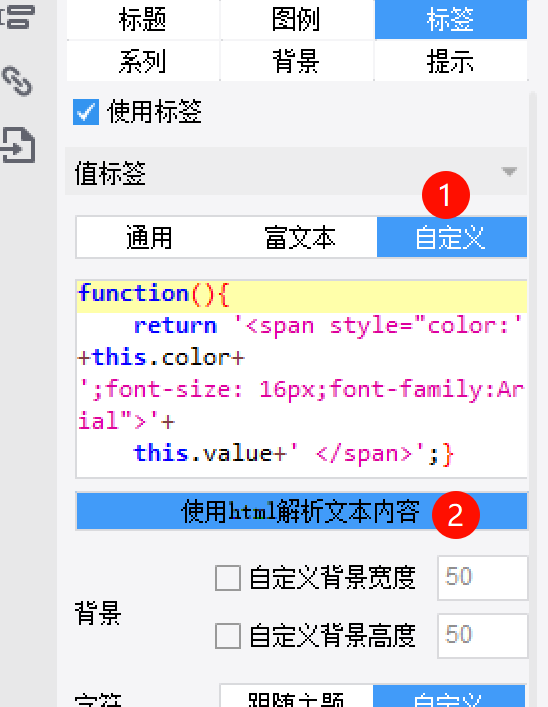Open the 提示 tab
Image resolution: width=548 pixels, height=707 pixels.
point(451,61)
